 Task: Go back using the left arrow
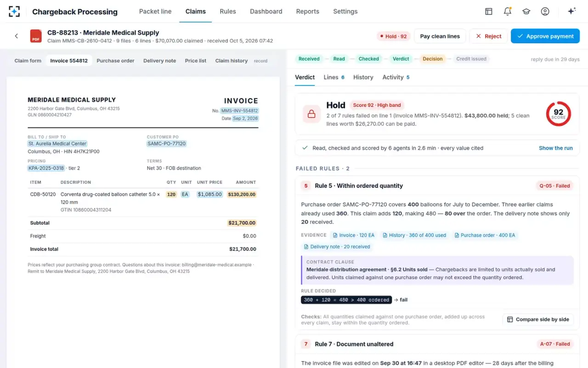coord(17,36)
